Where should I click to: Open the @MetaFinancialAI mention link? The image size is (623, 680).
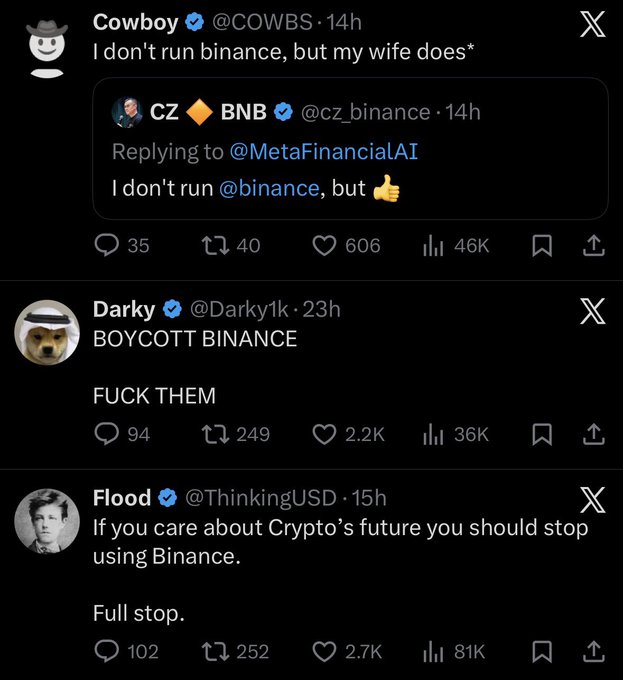point(324,151)
